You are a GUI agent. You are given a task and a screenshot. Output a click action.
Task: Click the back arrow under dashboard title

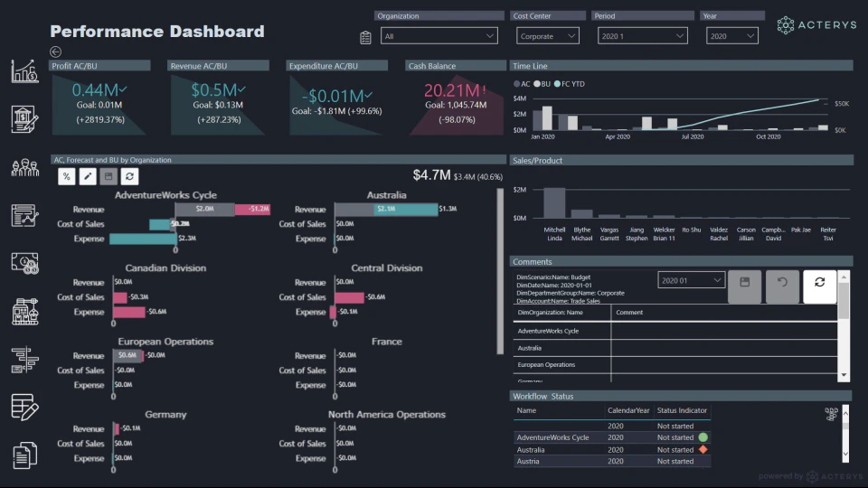click(x=55, y=52)
